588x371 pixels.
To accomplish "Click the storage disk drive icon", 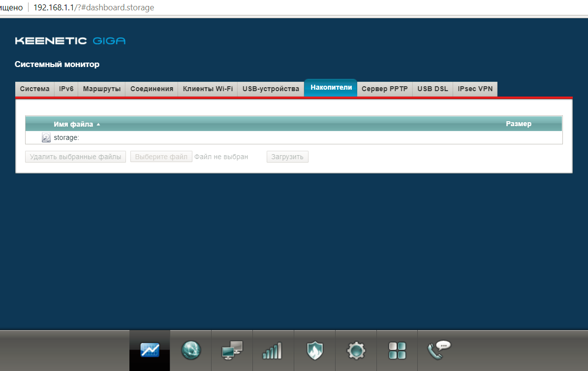I will click(x=46, y=138).
